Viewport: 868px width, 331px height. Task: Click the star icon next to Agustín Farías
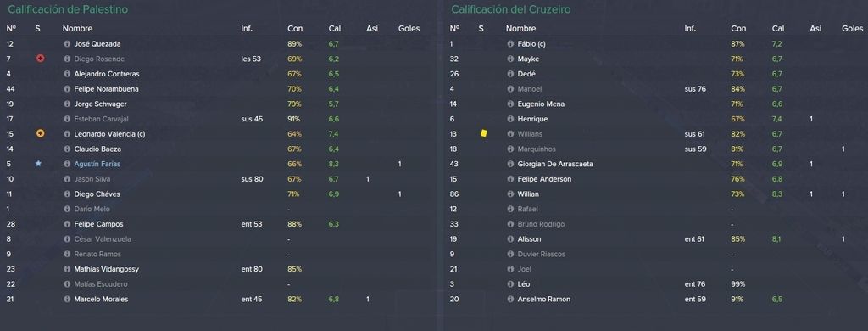pyautogui.click(x=38, y=164)
